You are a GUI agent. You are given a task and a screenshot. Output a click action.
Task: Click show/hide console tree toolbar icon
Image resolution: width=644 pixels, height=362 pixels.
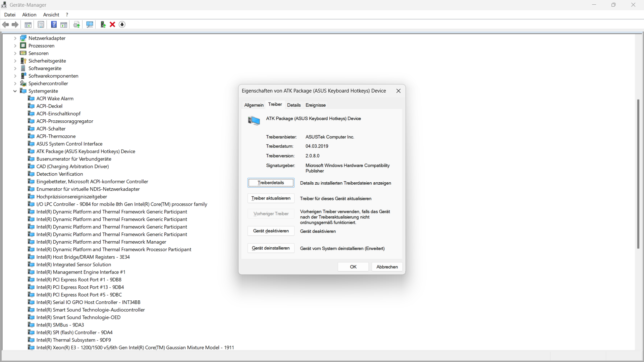28,24
